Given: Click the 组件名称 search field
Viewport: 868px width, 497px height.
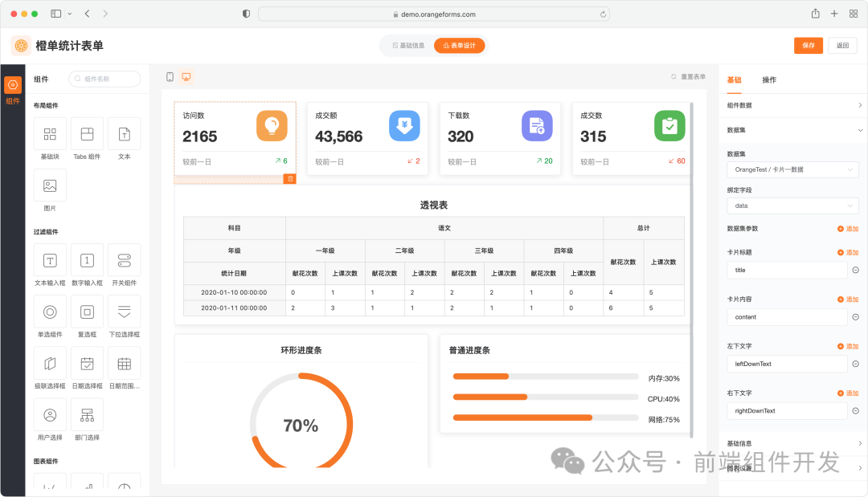Looking at the screenshot, I should pos(103,79).
